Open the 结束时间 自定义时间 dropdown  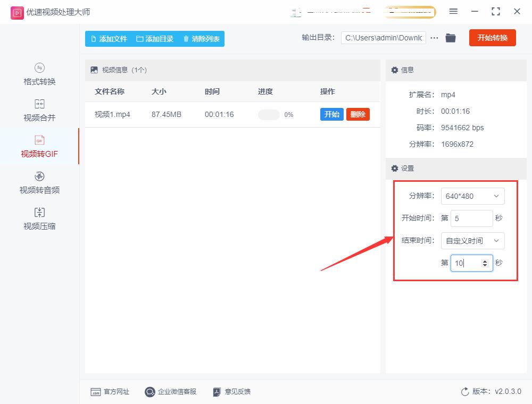(472, 241)
